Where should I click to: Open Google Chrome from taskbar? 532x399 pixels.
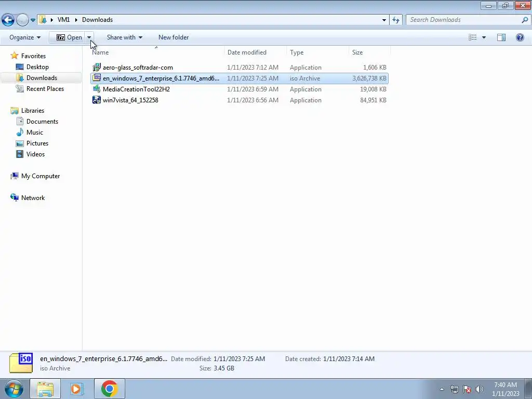(109, 389)
